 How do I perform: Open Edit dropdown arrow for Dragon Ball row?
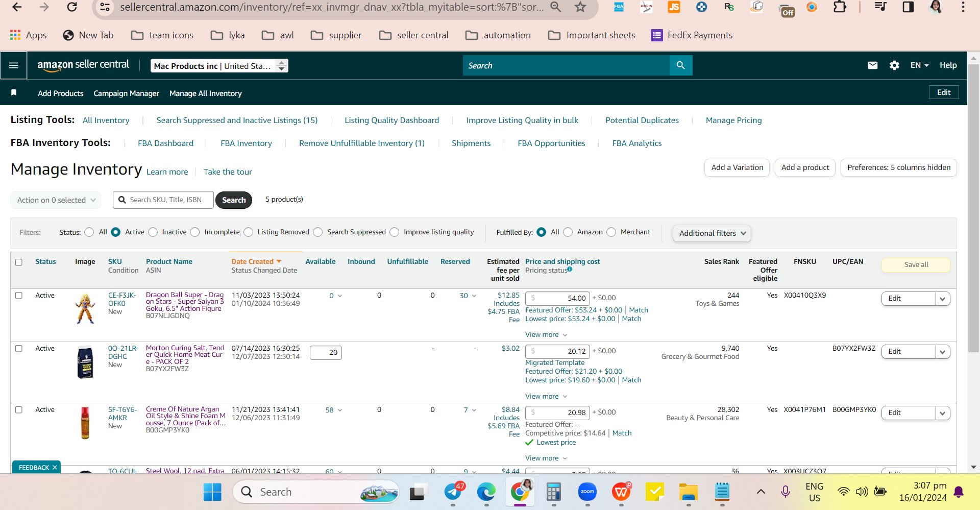(x=943, y=299)
